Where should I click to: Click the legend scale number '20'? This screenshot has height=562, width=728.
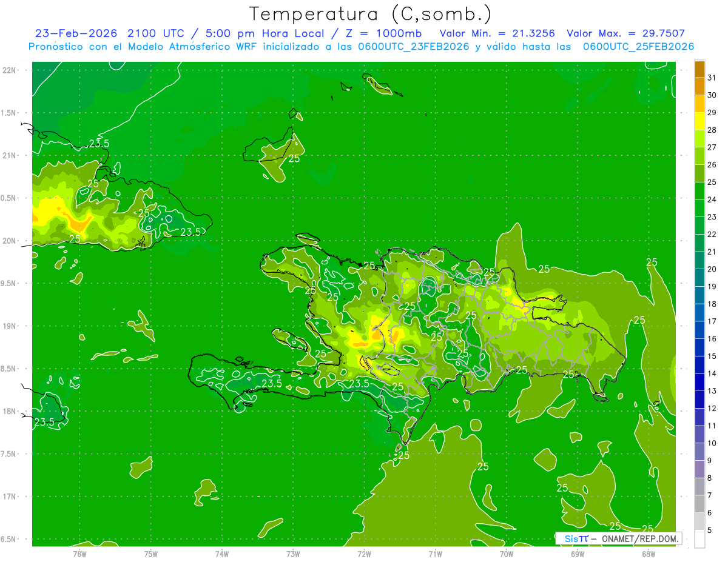(712, 269)
